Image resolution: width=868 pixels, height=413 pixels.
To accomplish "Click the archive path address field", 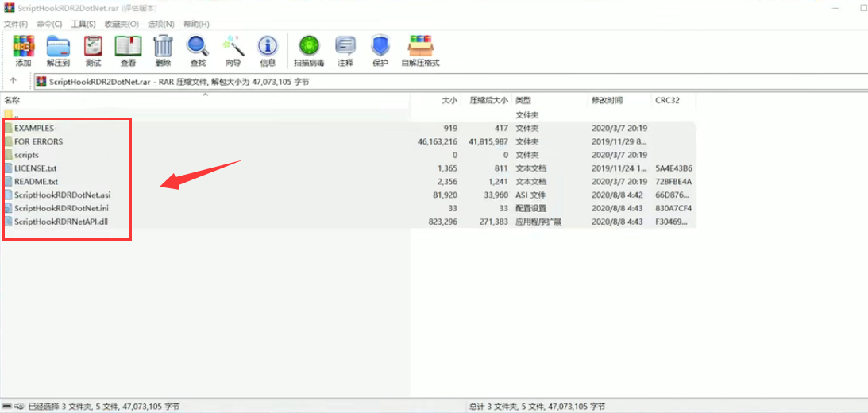I will coord(450,82).
